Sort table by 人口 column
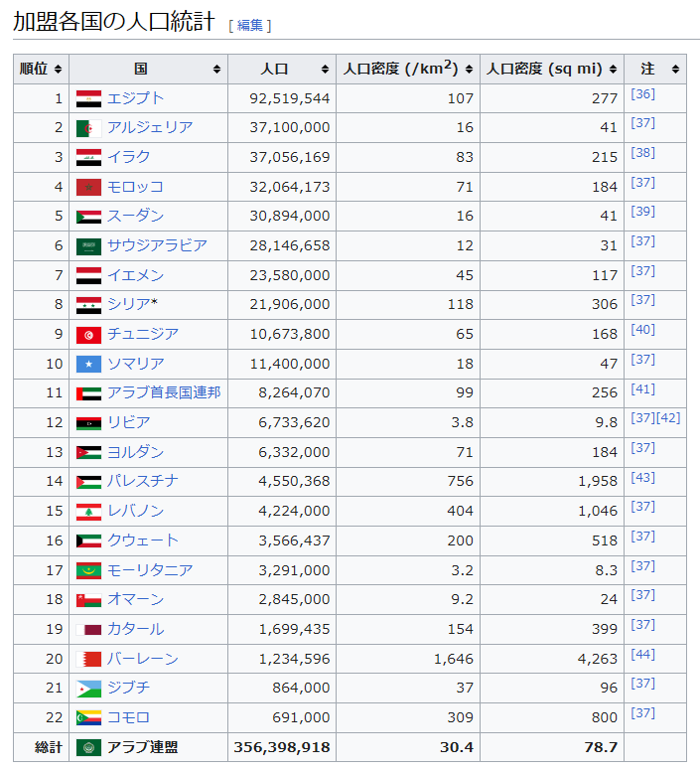This screenshot has width=700, height=771. tap(282, 70)
